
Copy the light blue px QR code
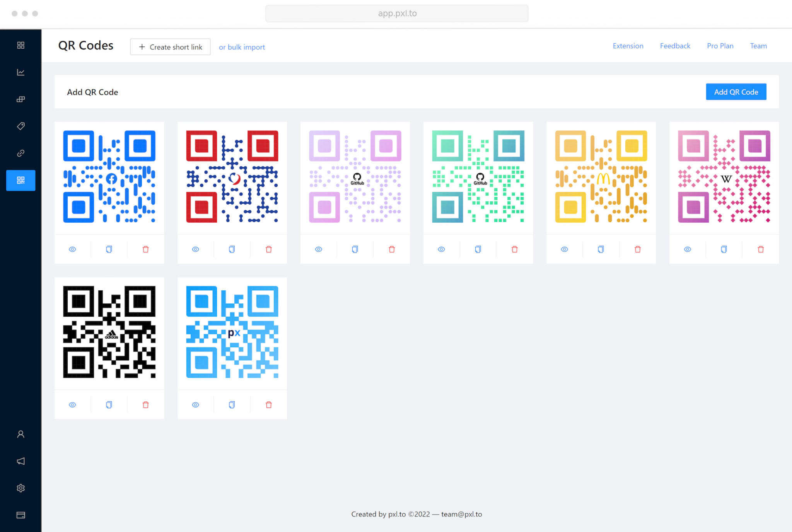click(232, 405)
